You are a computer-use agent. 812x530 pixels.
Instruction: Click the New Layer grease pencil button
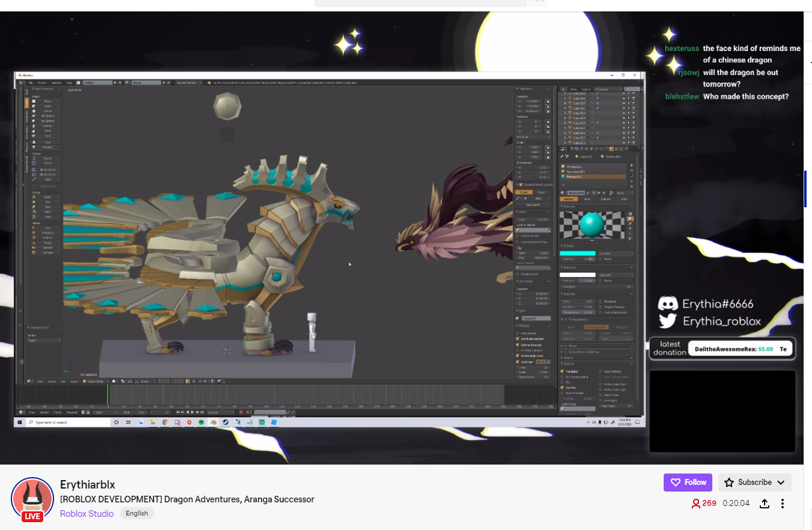pyautogui.click(x=533, y=205)
